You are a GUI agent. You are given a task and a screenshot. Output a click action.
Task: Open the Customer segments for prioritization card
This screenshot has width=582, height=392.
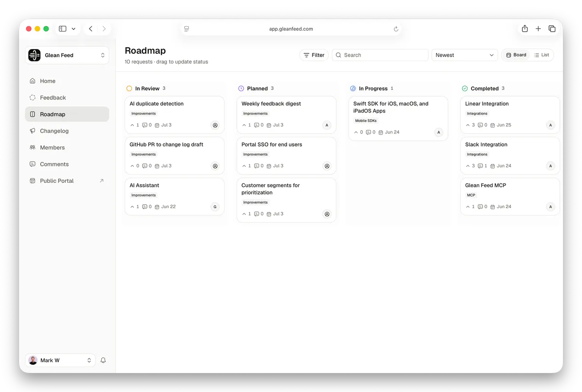(286, 200)
